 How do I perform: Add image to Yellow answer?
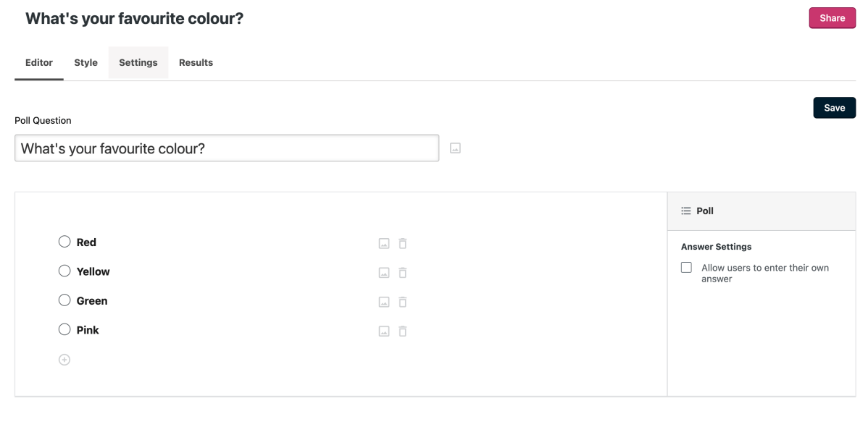[x=384, y=273]
